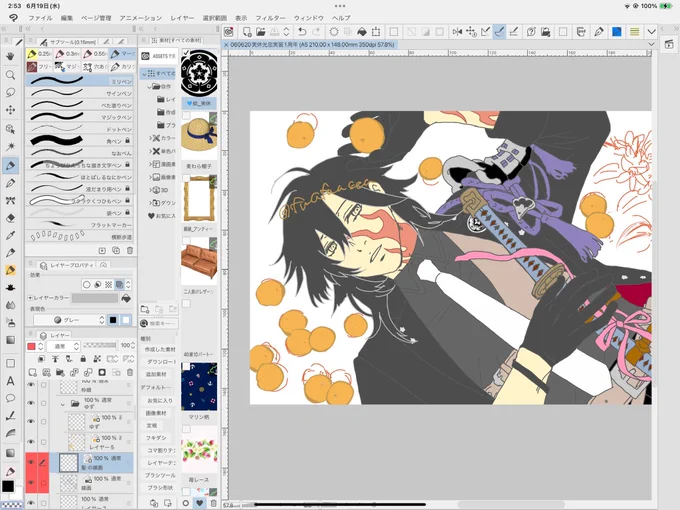This screenshot has width=680, height=510.
Task: Click the delete layer trash icon
Action: pos(130,373)
